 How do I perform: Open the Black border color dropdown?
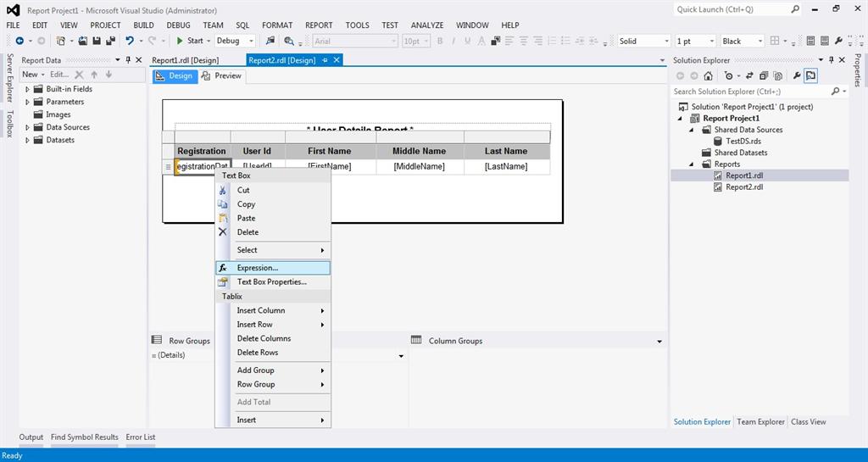(759, 41)
